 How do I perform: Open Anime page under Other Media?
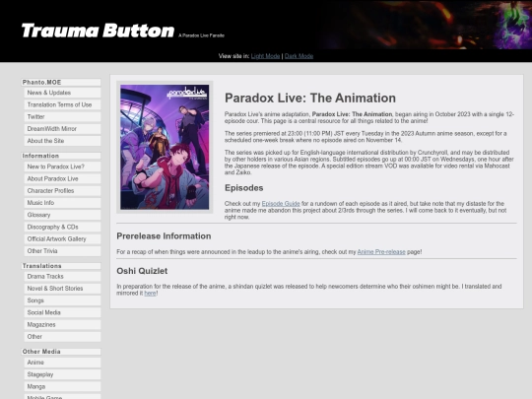[62, 363]
